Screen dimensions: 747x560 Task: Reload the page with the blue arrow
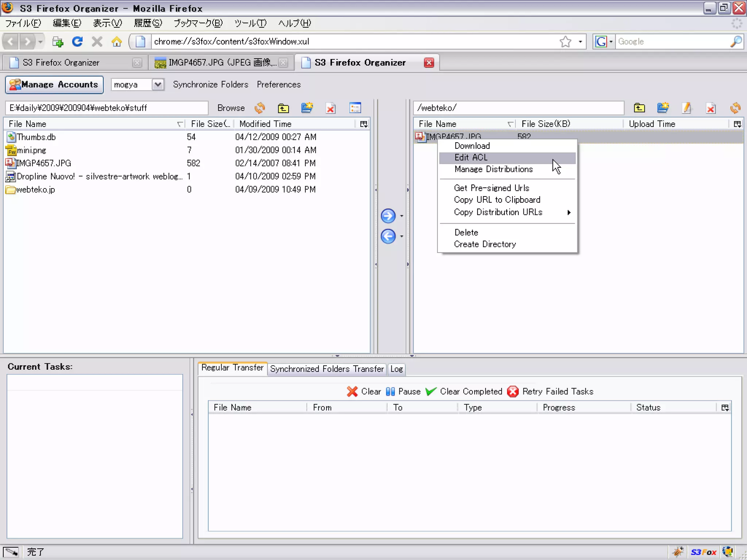click(77, 42)
